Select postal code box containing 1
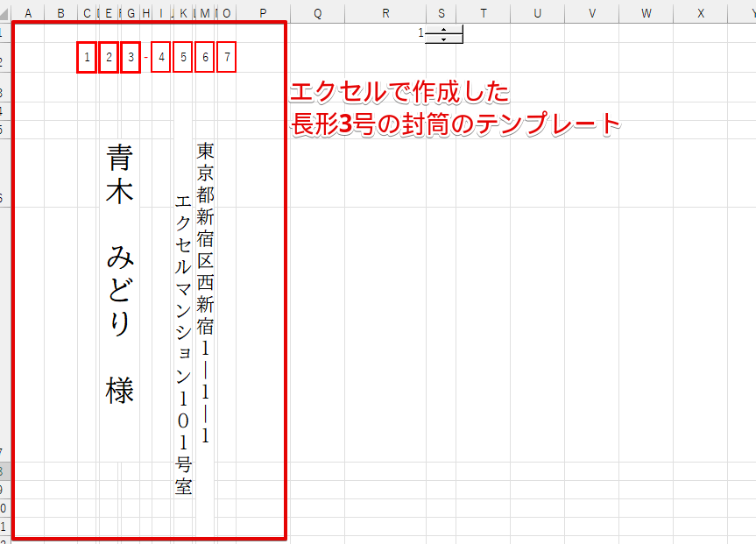Viewport: 756px width, 544px height. tap(86, 58)
